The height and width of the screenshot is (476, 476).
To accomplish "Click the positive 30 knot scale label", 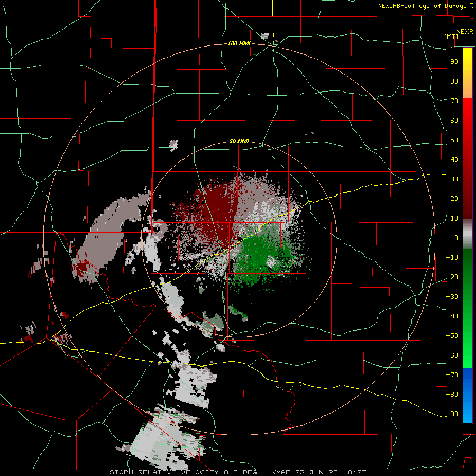I will coord(454,179).
